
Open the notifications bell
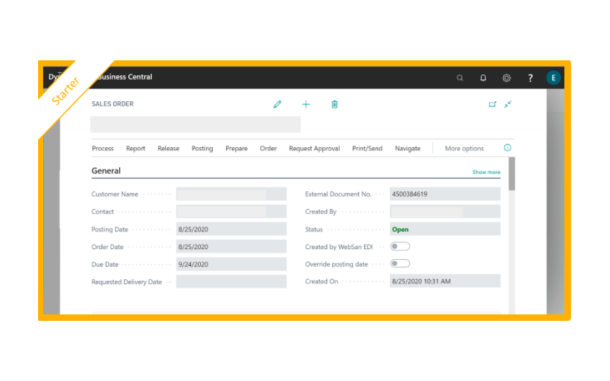click(x=483, y=78)
